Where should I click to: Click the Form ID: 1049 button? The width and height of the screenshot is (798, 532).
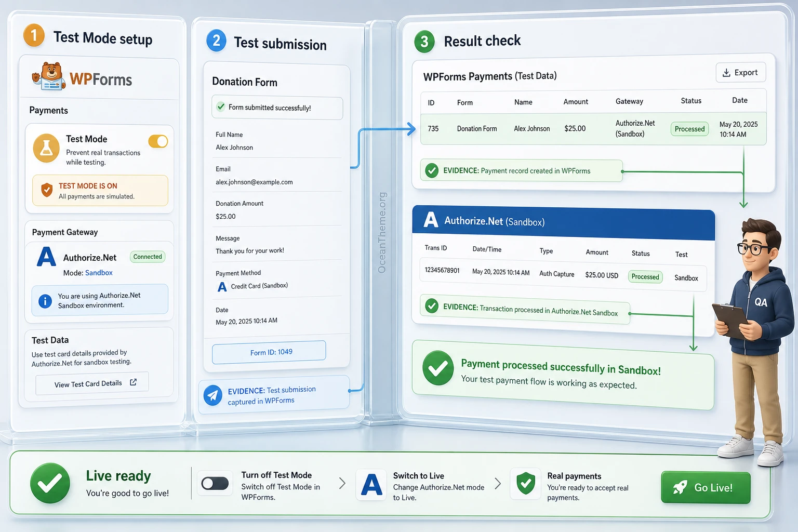pos(269,352)
